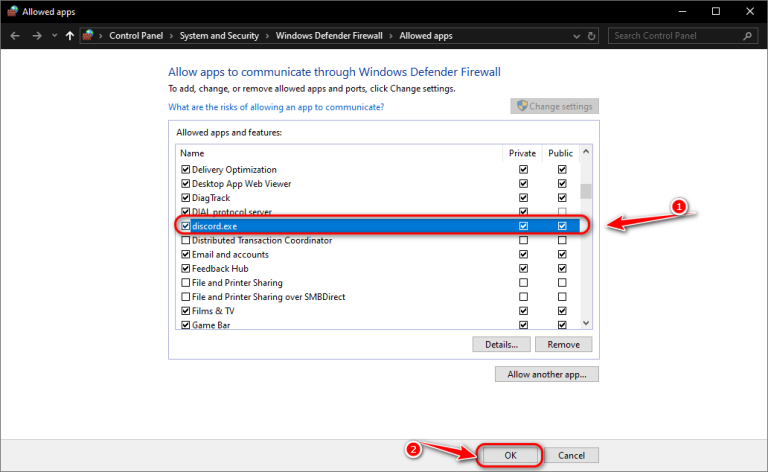Screen dimensions: 768x472
Task: Go up one level with the up arrow
Action: tap(70, 36)
